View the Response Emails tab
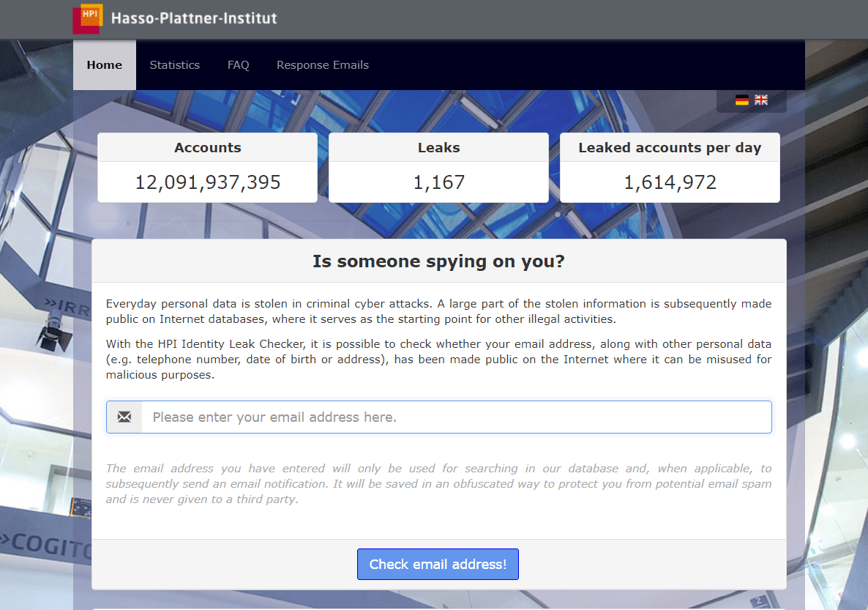The image size is (868, 610). (322, 65)
